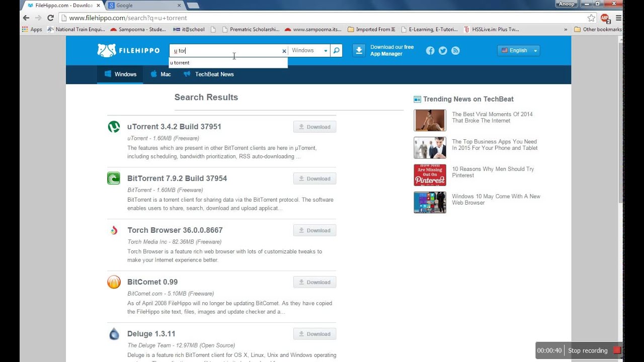The width and height of the screenshot is (644, 362).
Task: Open the Windows platform dropdown
Action: [309, 50]
